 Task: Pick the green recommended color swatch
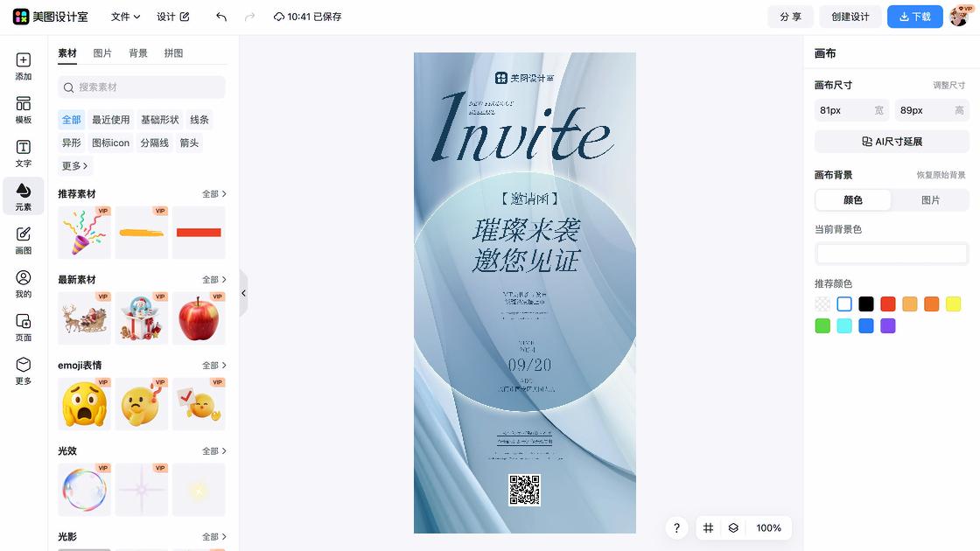pyautogui.click(x=822, y=325)
